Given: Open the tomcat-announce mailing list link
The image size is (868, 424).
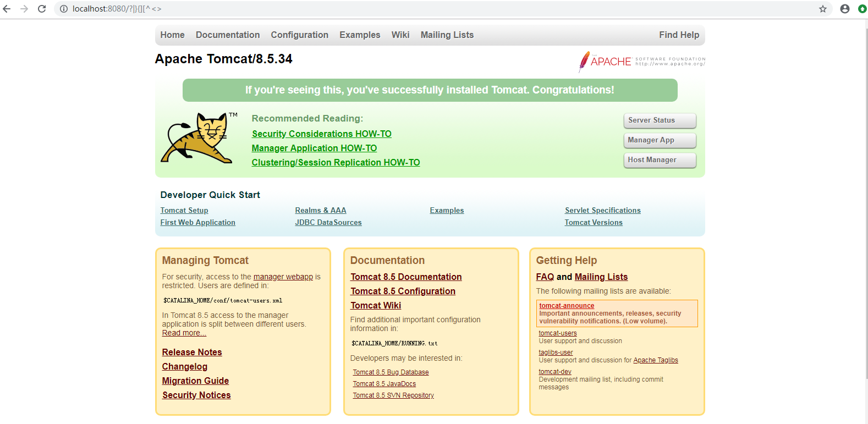Looking at the screenshot, I should click(567, 306).
